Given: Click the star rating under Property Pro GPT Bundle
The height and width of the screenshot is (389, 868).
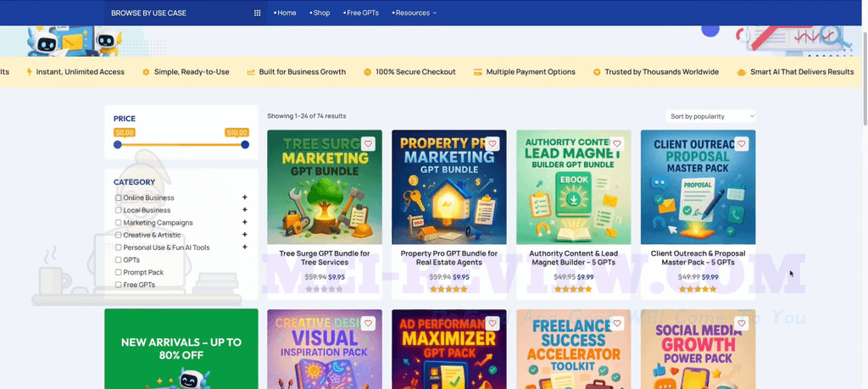Looking at the screenshot, I should (x=449, y=289).
